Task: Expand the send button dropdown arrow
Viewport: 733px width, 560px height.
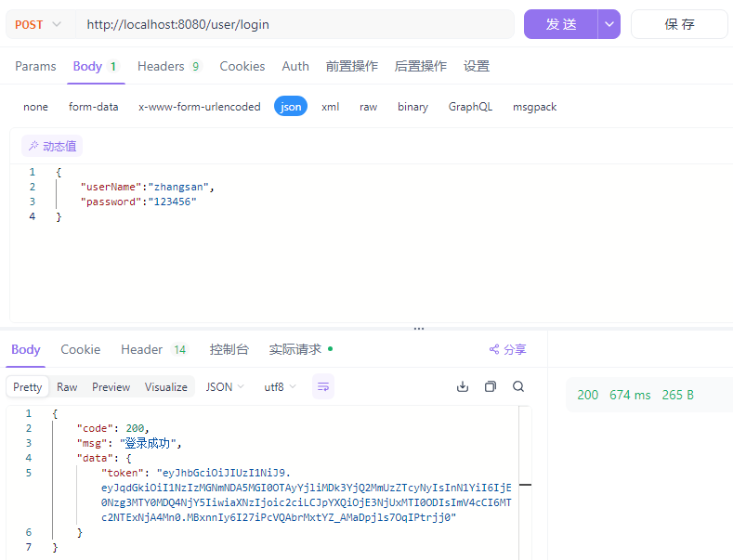Action: [609, 25]
